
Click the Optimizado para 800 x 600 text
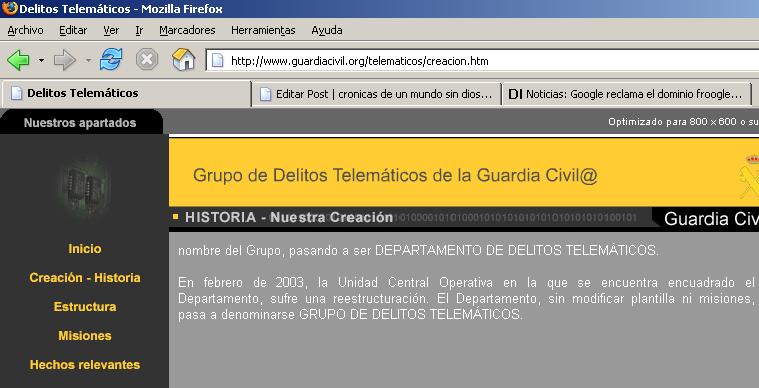(683, 122)
